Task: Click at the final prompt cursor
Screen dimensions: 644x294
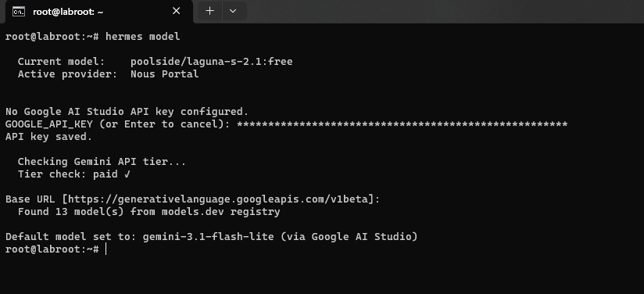Action: pos(106,249)
